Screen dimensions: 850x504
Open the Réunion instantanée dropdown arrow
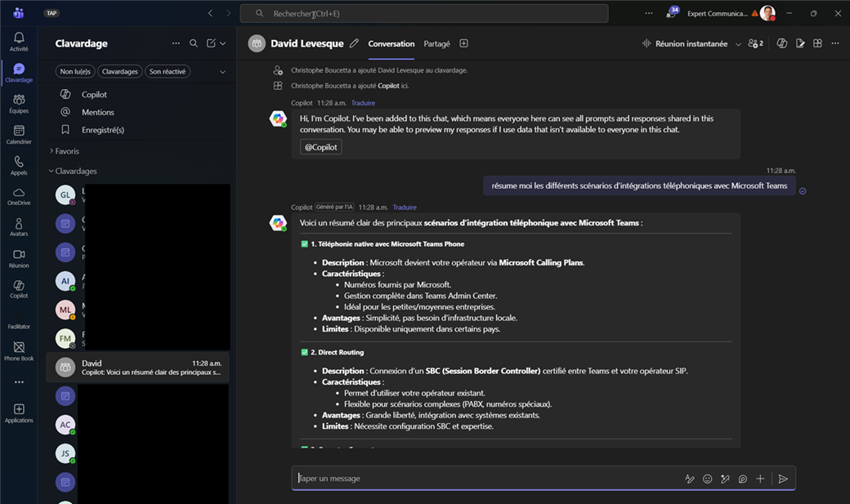tap(738, 44)
